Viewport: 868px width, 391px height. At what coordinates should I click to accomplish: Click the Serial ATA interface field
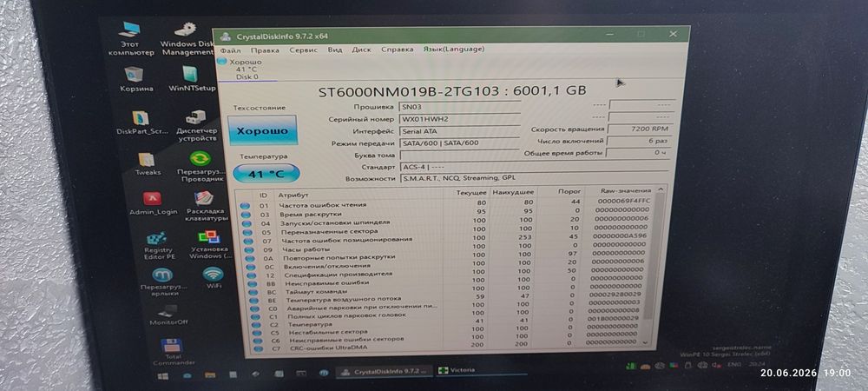tap(460, 131)
